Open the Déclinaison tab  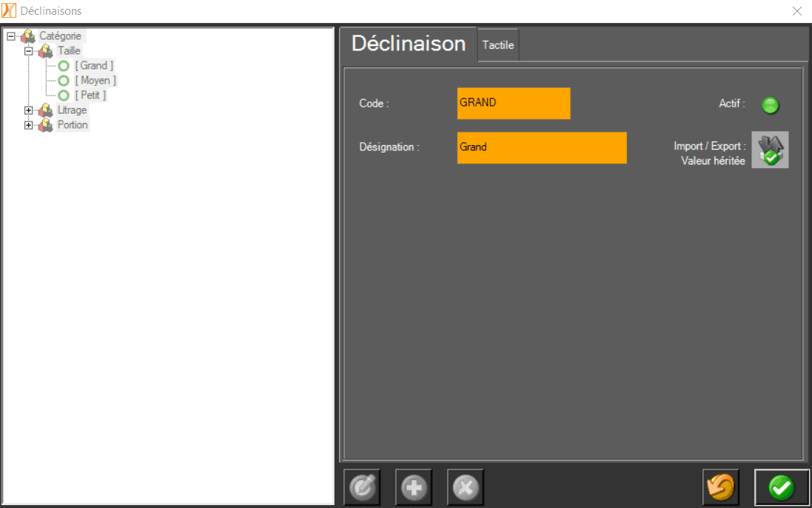[409, 44]
